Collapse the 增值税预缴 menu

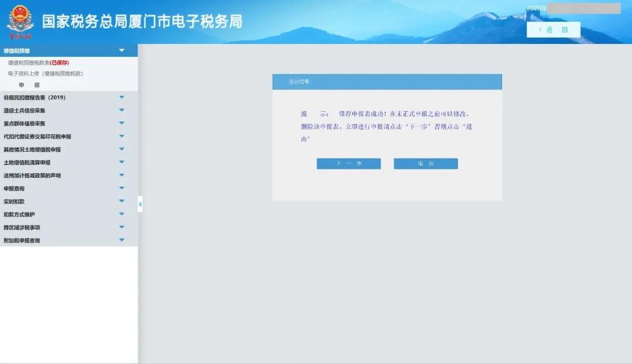[122, 50]
